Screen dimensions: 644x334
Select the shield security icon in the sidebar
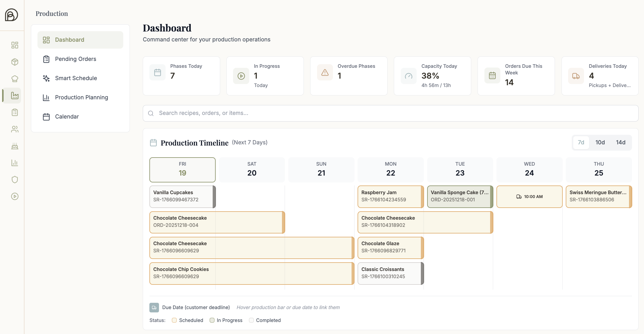tap(14, 179)
